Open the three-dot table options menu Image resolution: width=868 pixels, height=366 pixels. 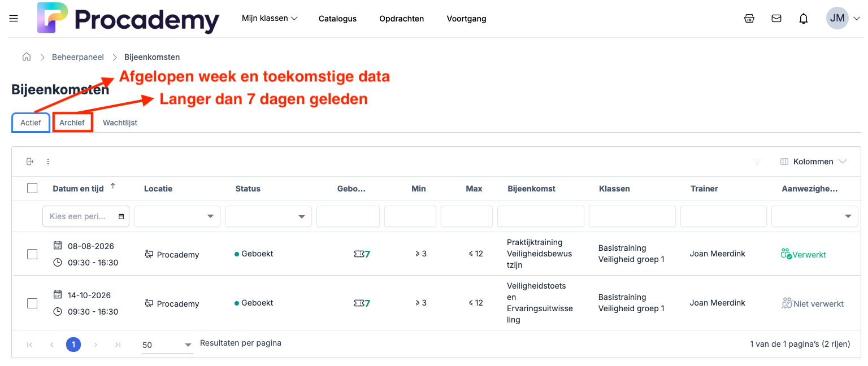pos(48,162)
